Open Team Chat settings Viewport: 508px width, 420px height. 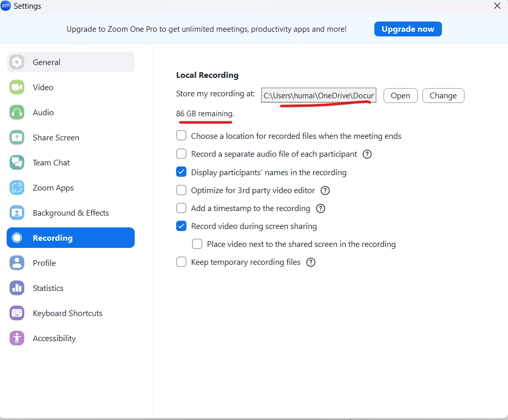[71, 163]
